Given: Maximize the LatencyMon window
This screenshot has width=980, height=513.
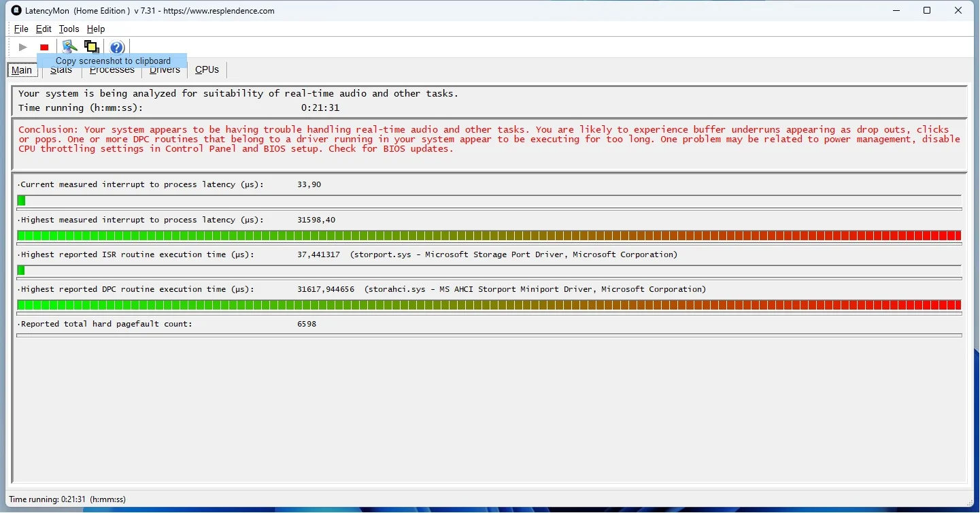Looking at the screenshot, I should [927, 10].
